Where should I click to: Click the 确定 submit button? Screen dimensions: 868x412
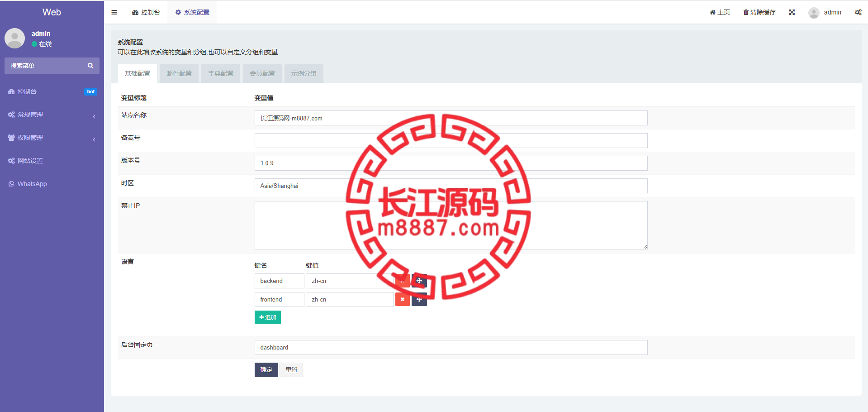(x=266, y=370)
